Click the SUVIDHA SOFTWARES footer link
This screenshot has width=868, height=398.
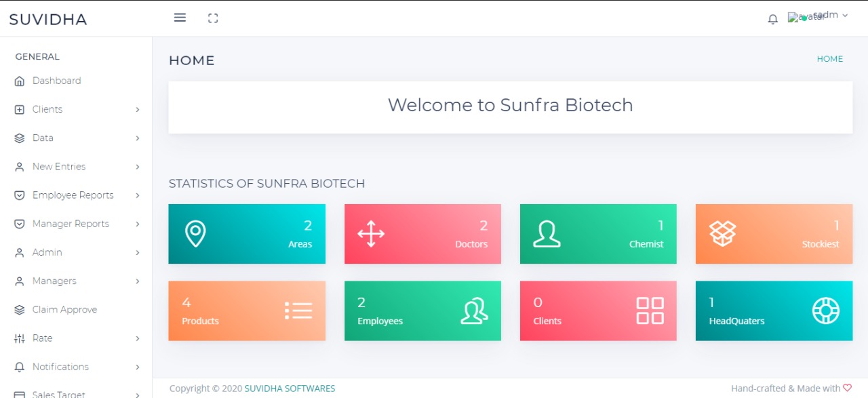pyautogui.click(x=290, y=389)
